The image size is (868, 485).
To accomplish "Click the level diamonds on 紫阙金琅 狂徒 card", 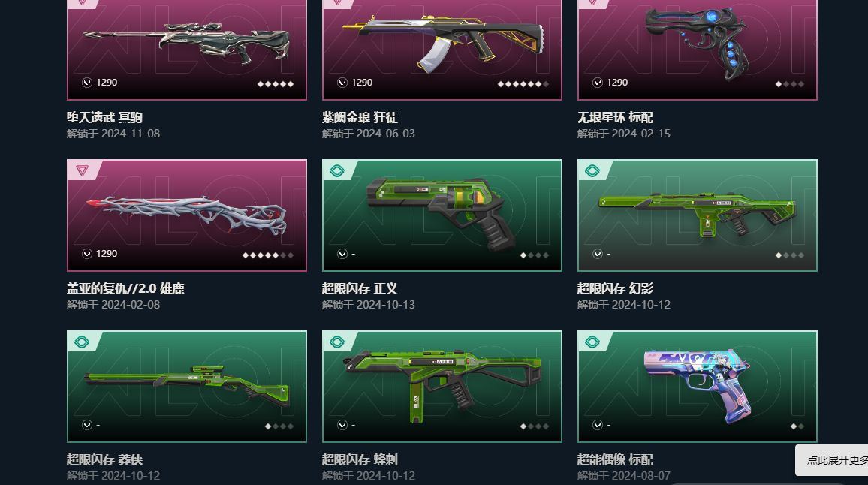I will point(523,84).
